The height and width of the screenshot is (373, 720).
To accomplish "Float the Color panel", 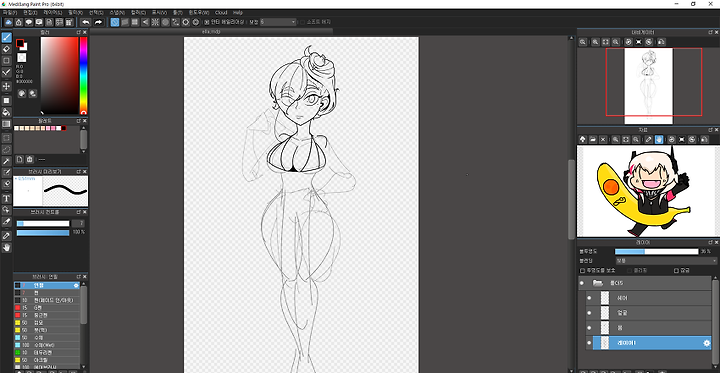I will [x=79, y=32].
